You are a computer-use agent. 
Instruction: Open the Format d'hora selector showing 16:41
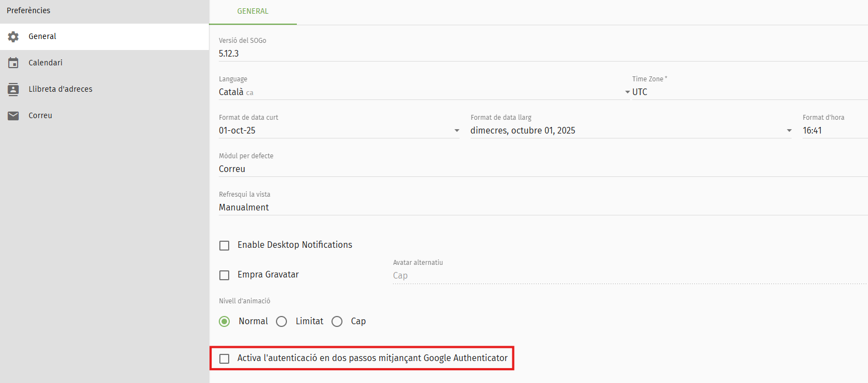click(833, 131)
